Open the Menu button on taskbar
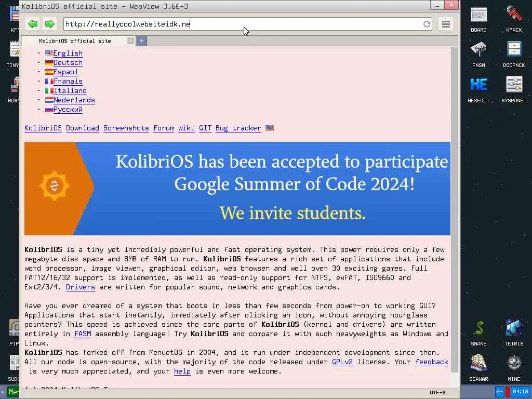 13,392
